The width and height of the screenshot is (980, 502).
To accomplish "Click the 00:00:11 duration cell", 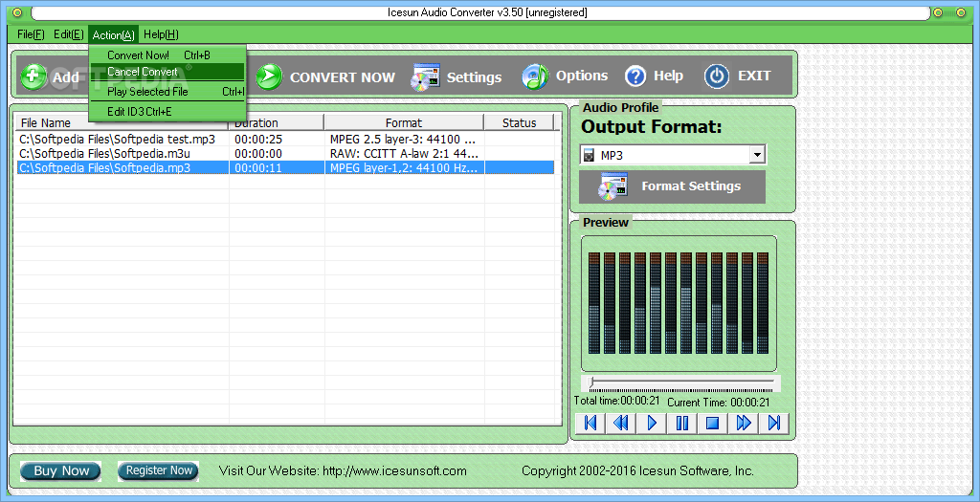I will click(258, 168).
